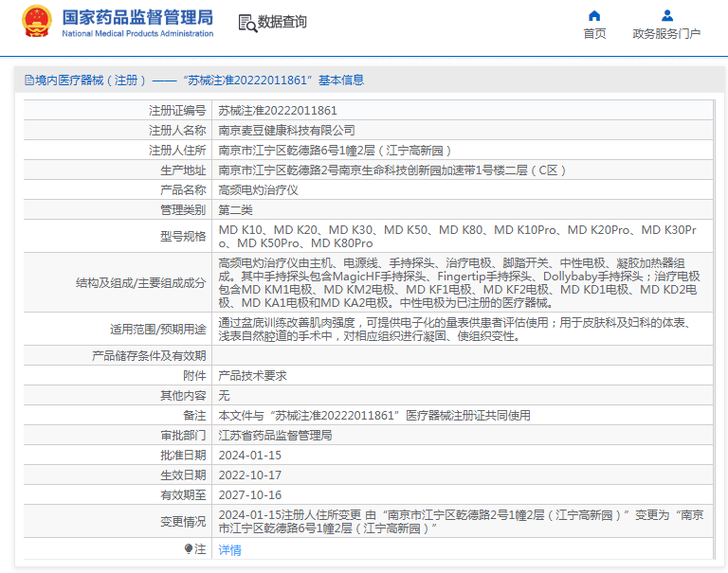Click the 变更情况 row label
Screen dimensions: 728x573
183,522
